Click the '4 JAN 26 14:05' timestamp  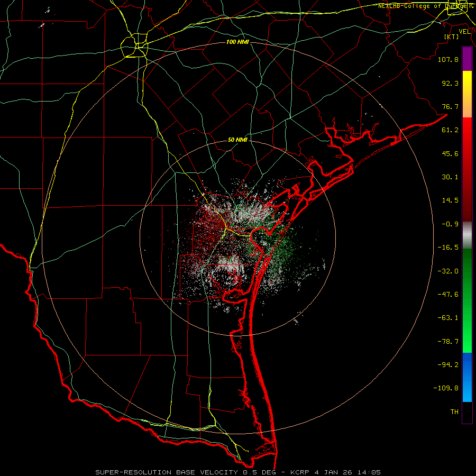click(x=348, y=472)
